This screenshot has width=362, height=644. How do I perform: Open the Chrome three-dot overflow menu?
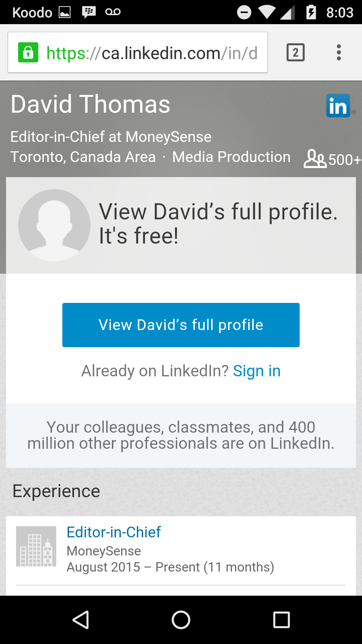click(339, 53)
